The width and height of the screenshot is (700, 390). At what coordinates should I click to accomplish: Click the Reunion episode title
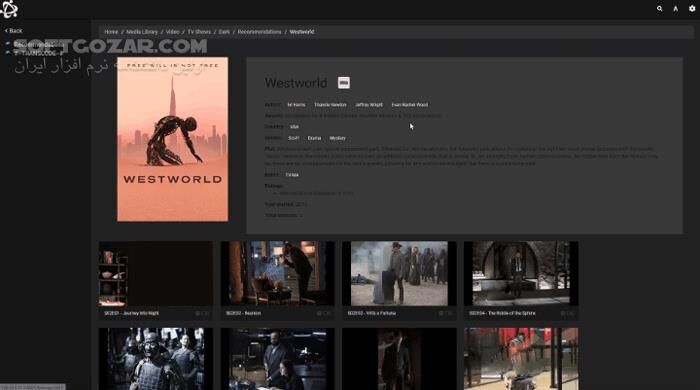pos(243,313)
